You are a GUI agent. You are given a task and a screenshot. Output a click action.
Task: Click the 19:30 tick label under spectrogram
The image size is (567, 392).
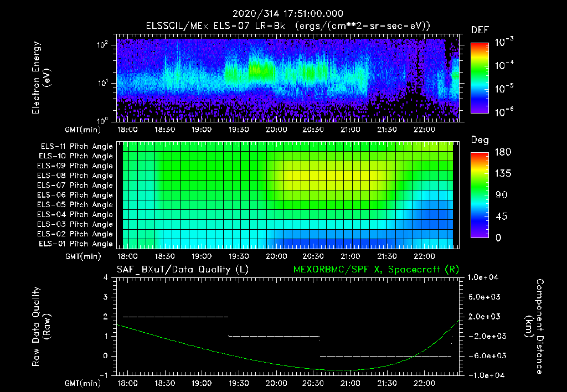[239, 130]
